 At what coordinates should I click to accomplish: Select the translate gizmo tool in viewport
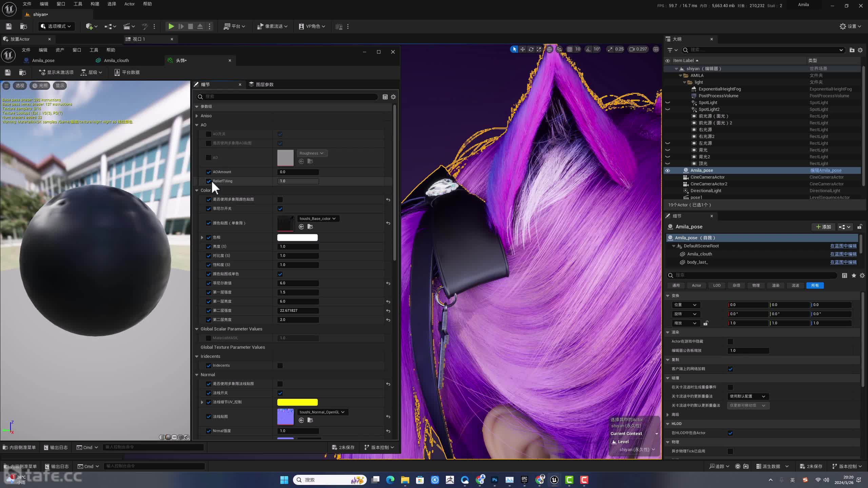(522, 49)
